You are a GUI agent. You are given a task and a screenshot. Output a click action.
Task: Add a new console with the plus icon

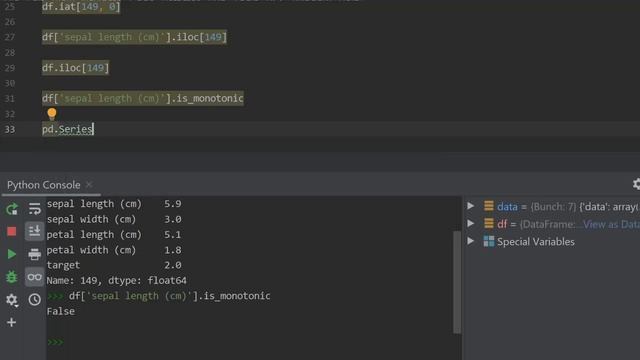(x=12, y=322)
